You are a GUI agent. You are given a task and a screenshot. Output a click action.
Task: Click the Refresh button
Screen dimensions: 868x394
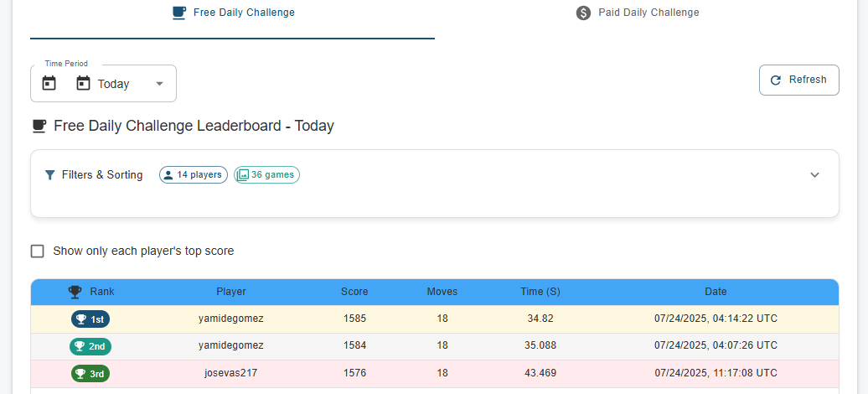tap(798, 80)
